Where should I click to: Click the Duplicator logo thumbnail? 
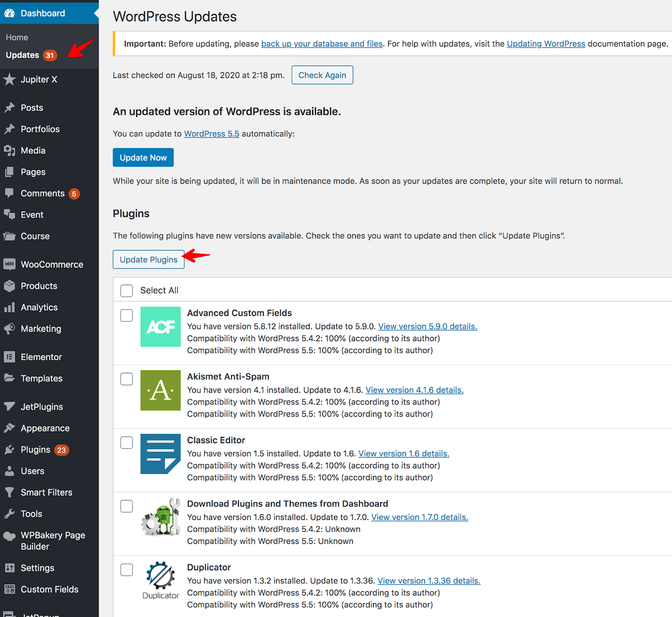click(161, 581)
